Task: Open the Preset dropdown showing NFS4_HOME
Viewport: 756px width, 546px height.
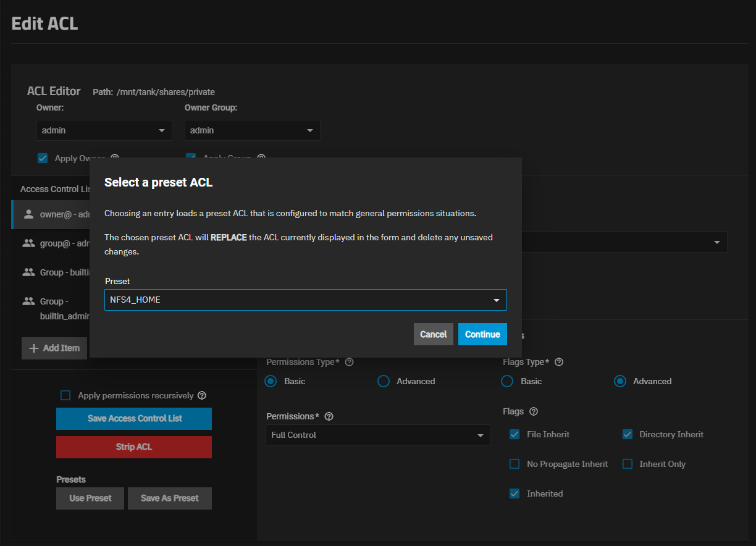Action: [305, 300]
